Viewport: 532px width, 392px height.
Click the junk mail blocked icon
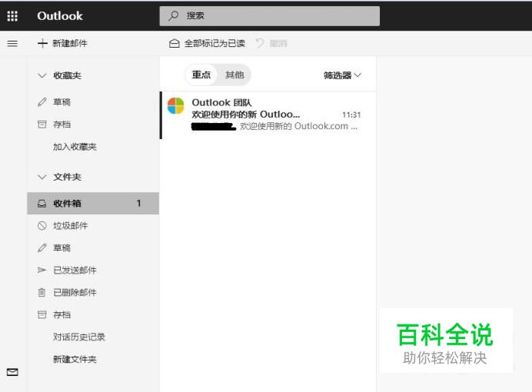point(42,226)
